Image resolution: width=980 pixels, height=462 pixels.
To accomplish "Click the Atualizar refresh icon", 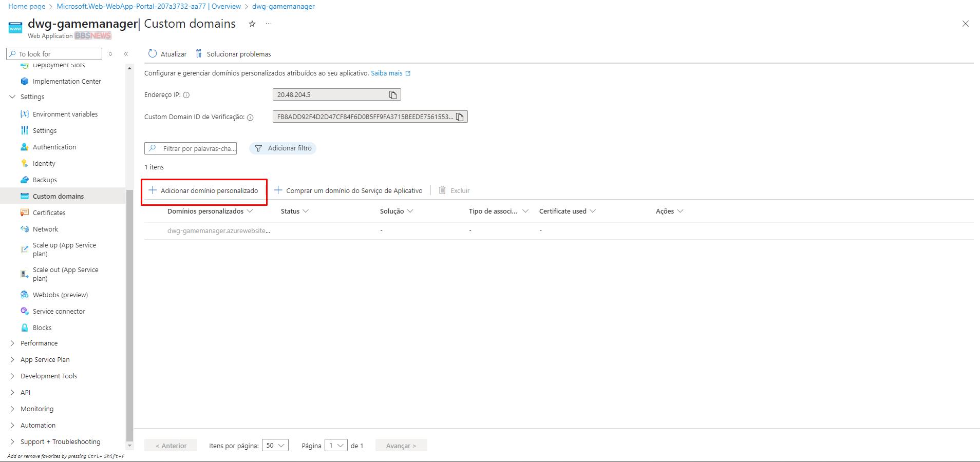I will click(x=153, y=54).
